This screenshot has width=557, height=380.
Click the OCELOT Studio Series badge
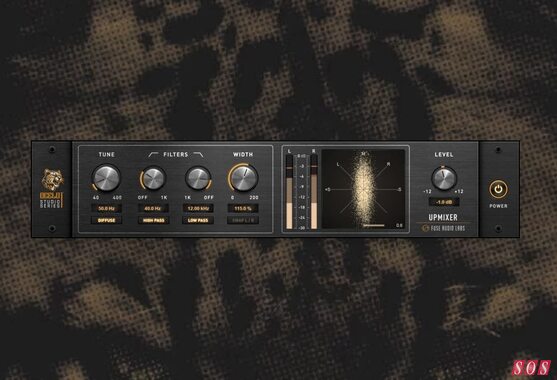point(52,200)
